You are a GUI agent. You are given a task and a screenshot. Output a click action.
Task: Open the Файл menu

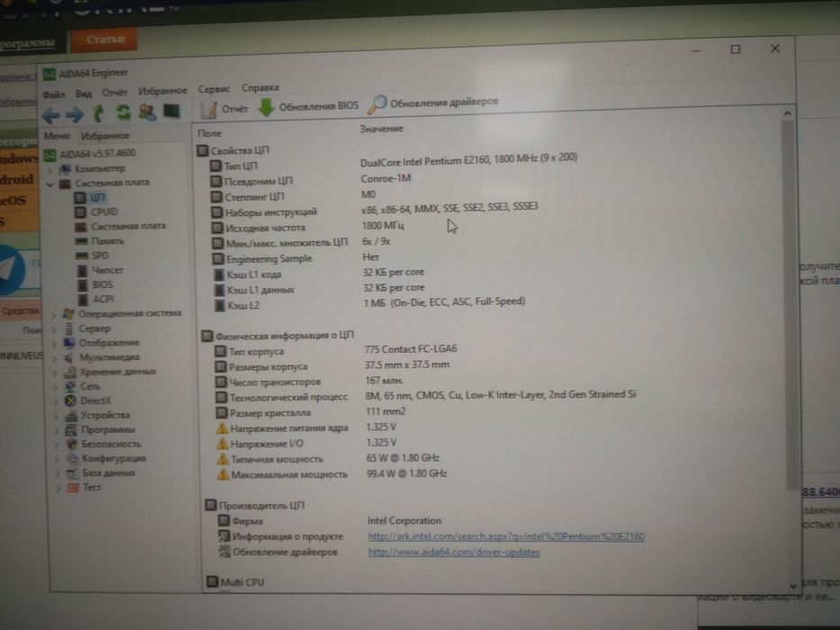54,94
